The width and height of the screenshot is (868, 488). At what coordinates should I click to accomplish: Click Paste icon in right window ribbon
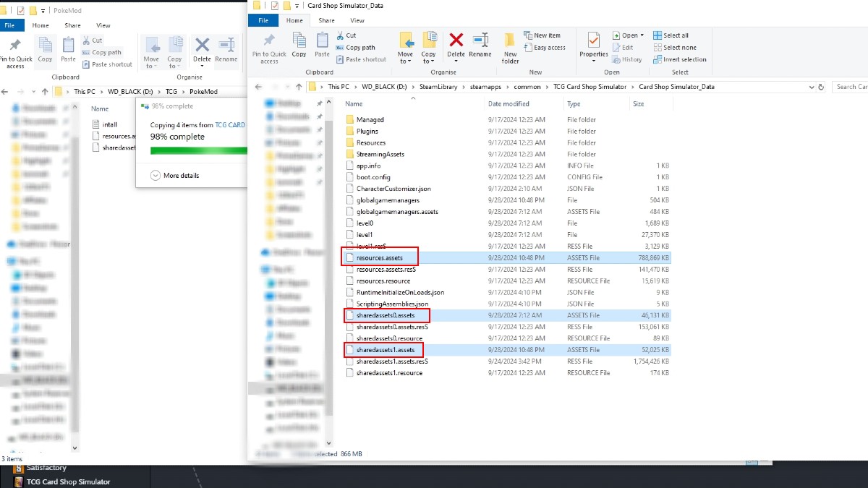(323, 45)
